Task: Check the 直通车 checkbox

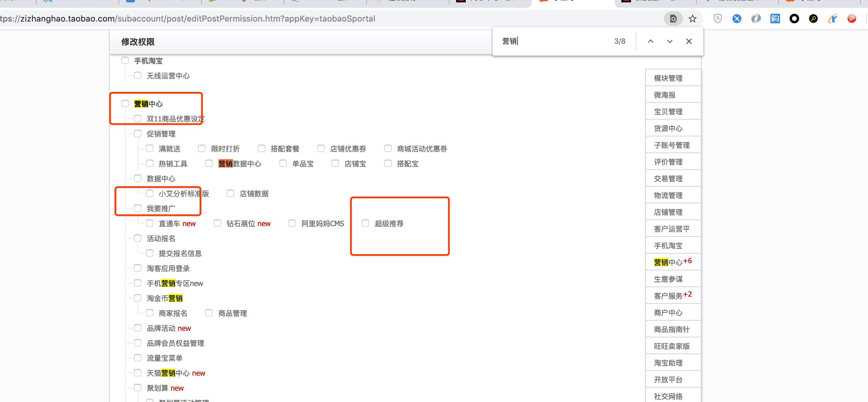Action: [150, 223]
